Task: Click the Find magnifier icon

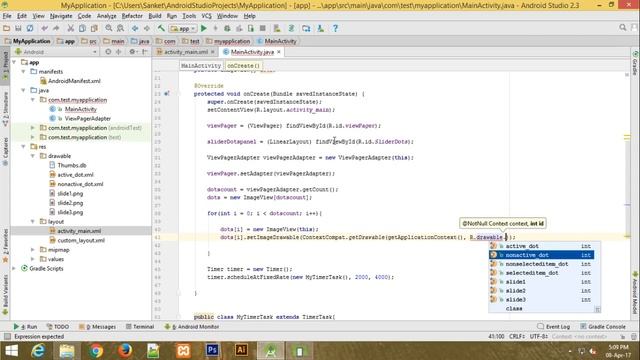Action: (x=109, y=28)
